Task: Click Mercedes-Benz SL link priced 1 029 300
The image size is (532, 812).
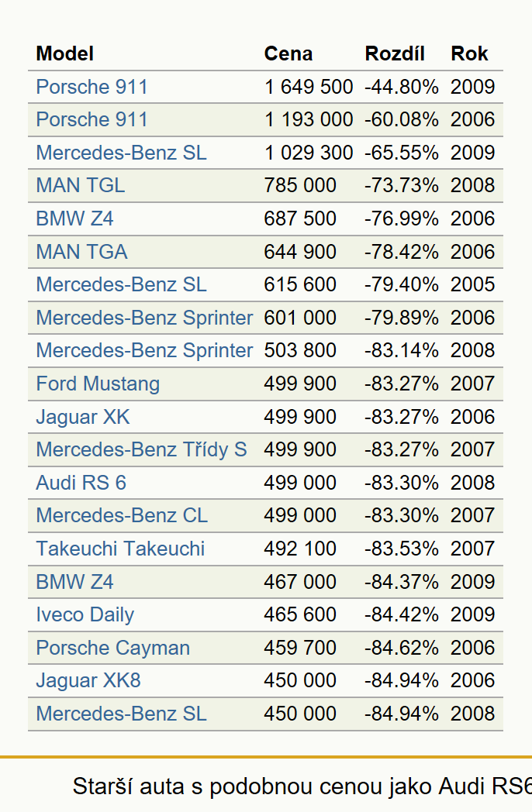Action: (121, 153)
